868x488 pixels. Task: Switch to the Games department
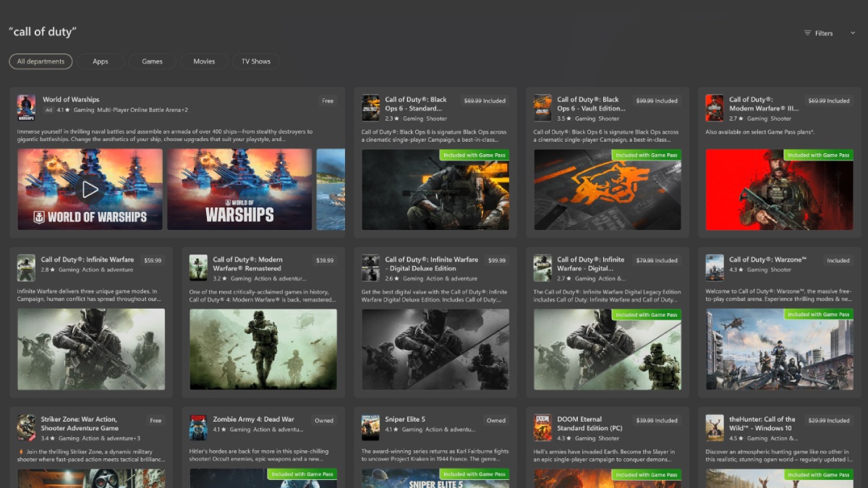tap(152, 61)
